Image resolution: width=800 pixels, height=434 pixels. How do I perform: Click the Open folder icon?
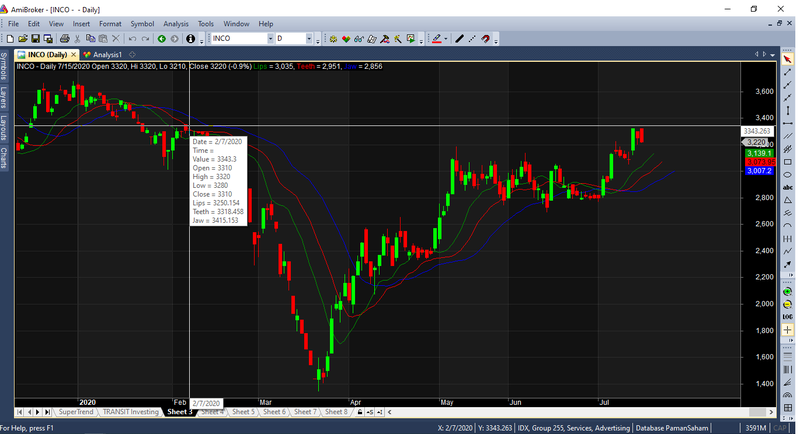[x=22, y=39]
